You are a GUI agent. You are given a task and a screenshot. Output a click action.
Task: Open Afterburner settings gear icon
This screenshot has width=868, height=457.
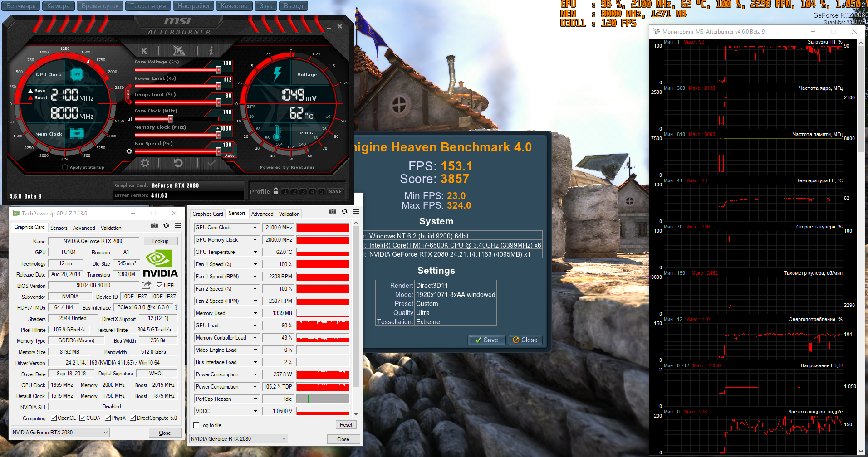(145, 163)
